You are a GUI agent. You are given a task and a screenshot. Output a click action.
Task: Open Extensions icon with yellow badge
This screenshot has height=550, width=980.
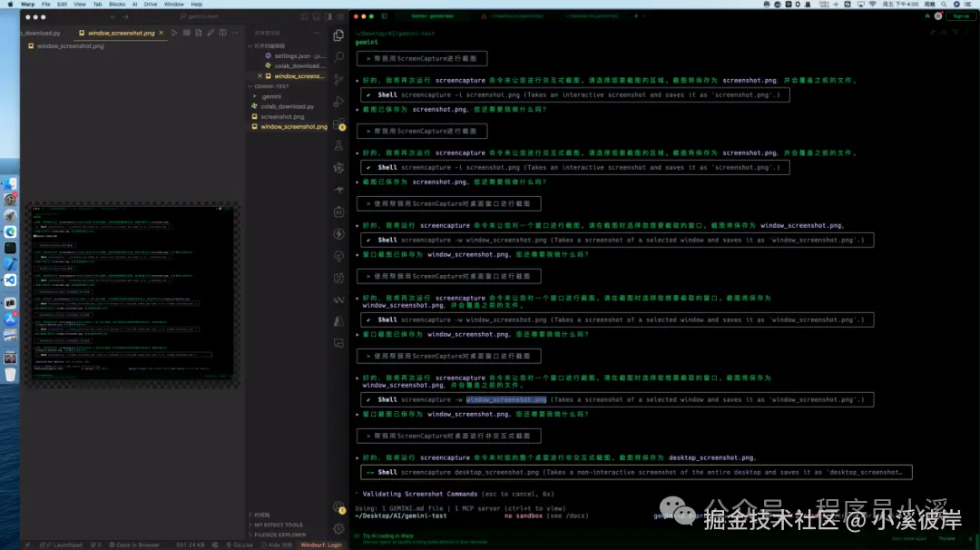click(x=338, y=123)
